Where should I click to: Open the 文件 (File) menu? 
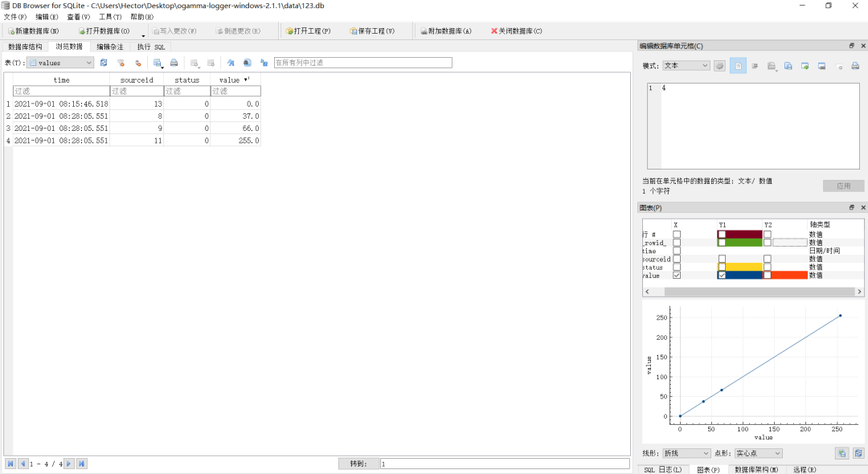pyautogui.click(x=15, y=17)
